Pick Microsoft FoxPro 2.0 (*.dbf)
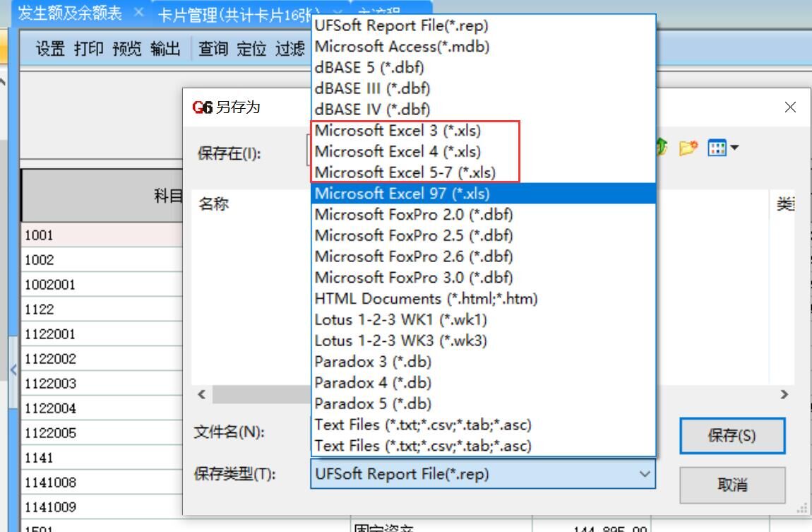Viewport: 812px width, 532px height. (x=484, y=215)
